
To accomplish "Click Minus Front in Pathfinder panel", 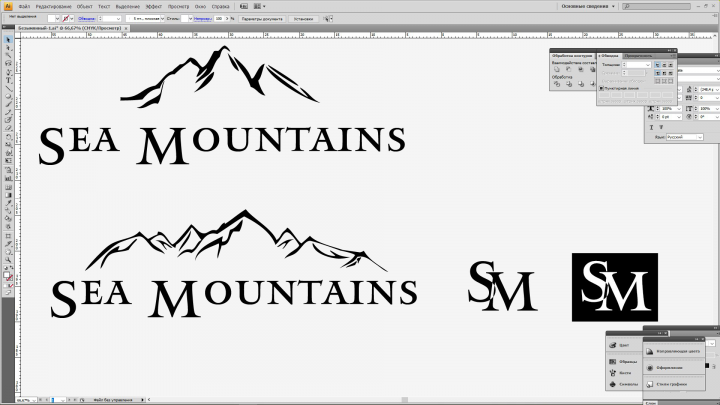I will pyautogui.click(x=568, y=69).
